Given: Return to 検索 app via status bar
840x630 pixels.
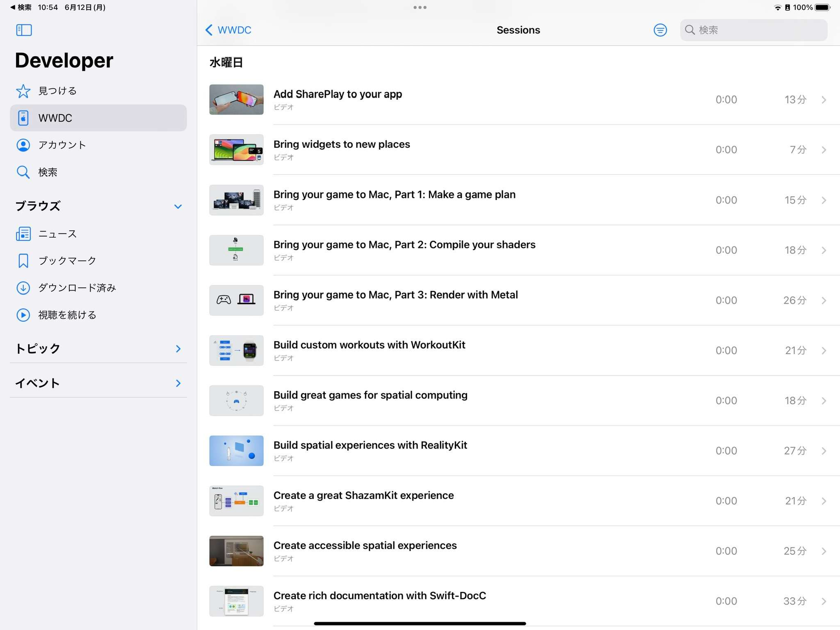Looking at the screenshot, I should [21, 7].
